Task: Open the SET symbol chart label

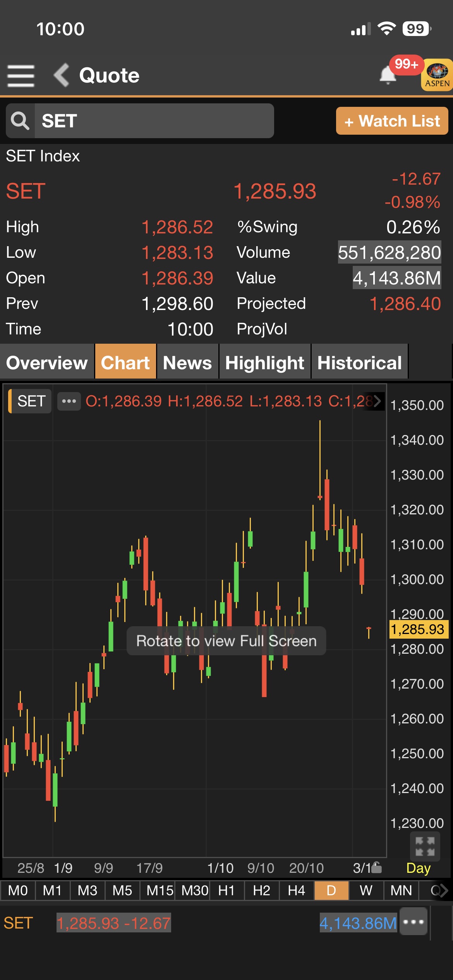Action: (31, 401)
